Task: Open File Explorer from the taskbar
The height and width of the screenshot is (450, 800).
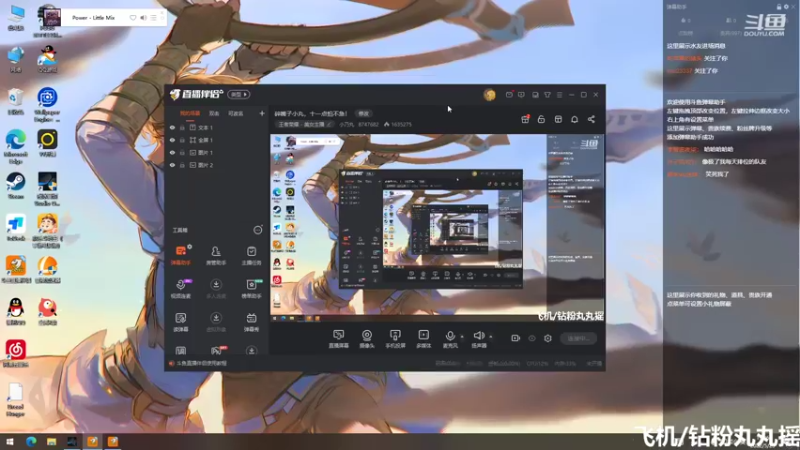Action: pyautogui.click(x=52, y=442)
